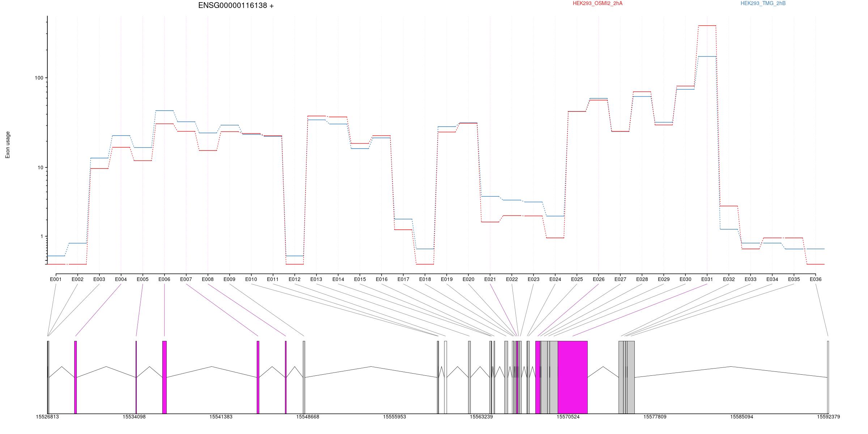Viewport: 868px width, 434px height.
Task: Click the y-axis tick label 10
Action: (x=40, y=167)
